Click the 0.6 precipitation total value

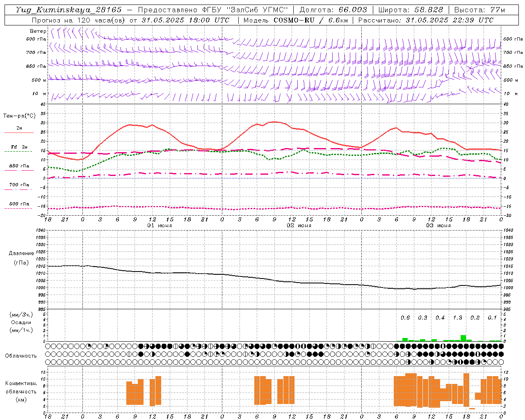405,317
